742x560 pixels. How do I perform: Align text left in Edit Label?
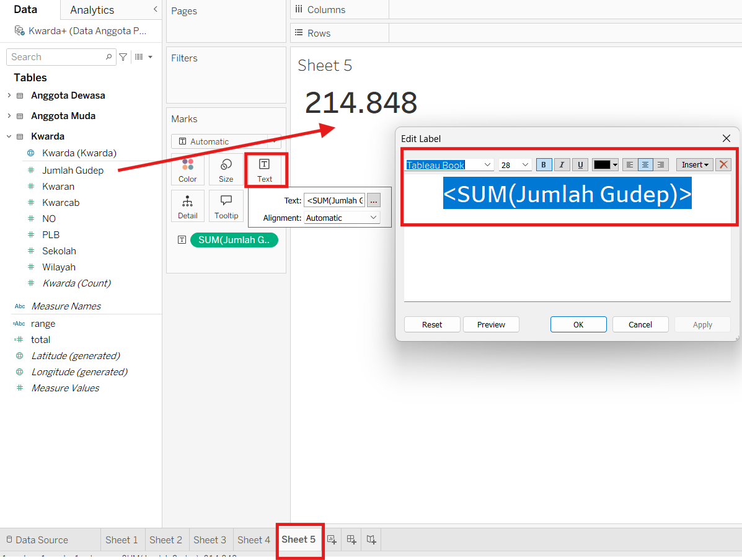629,164
